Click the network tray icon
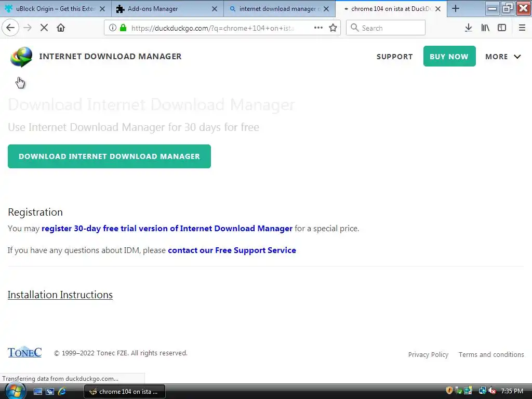 point(482,391)
